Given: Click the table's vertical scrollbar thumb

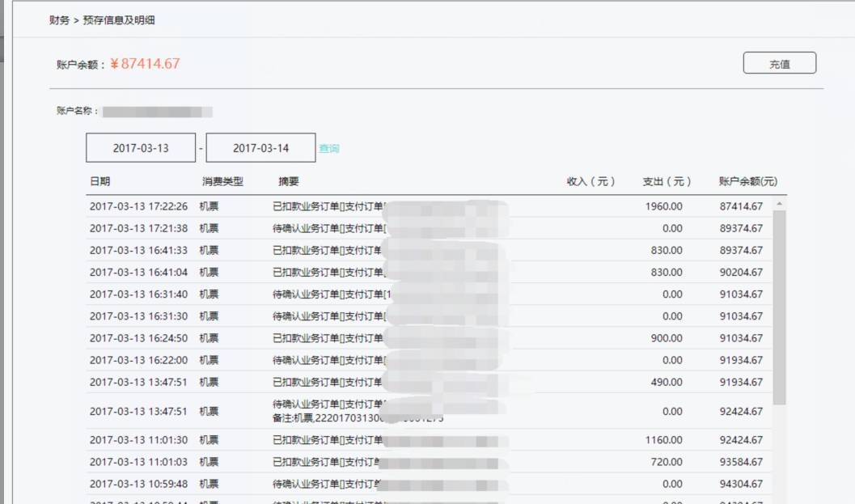Looking at the screenshot, I should tap(779, 307).
